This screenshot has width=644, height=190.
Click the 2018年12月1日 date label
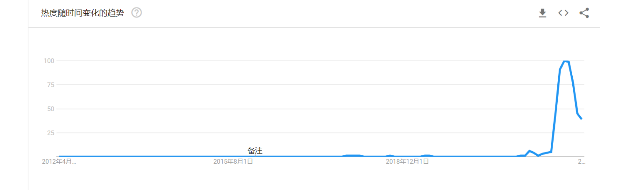coord(407,161)
